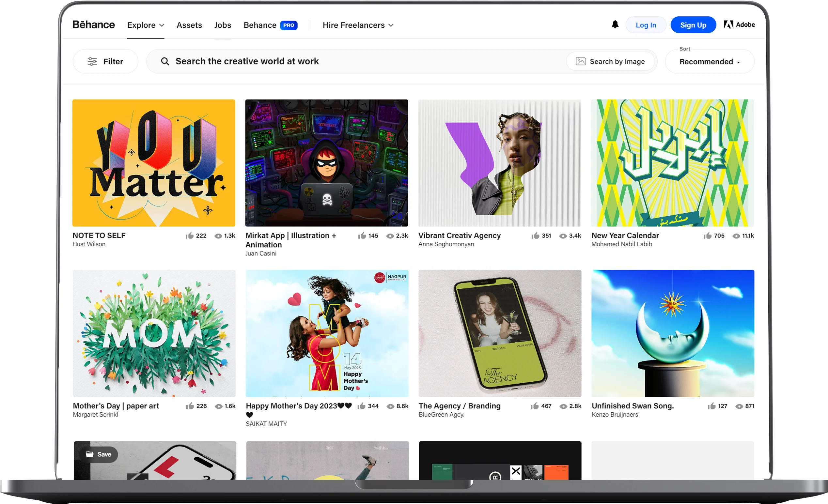The image size is (828, 504).
Task: Click thumbs-up icon on NOTE TO SELF
Action: click(x=190, y=236)
